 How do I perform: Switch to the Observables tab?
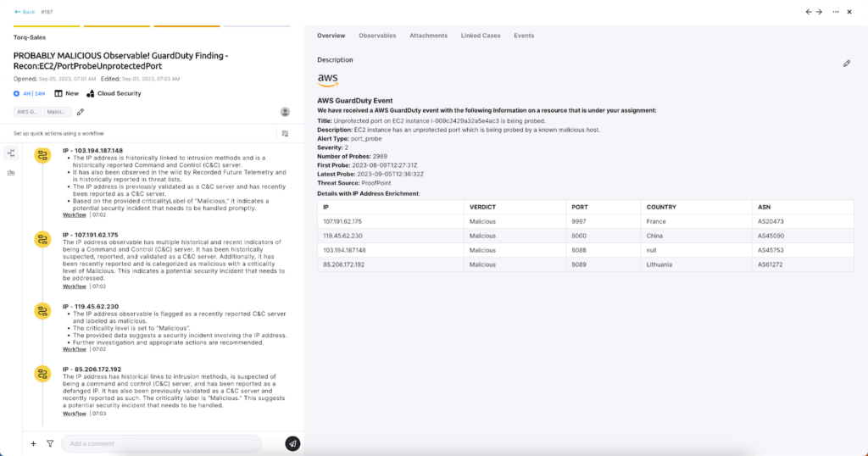coord(377,36)
